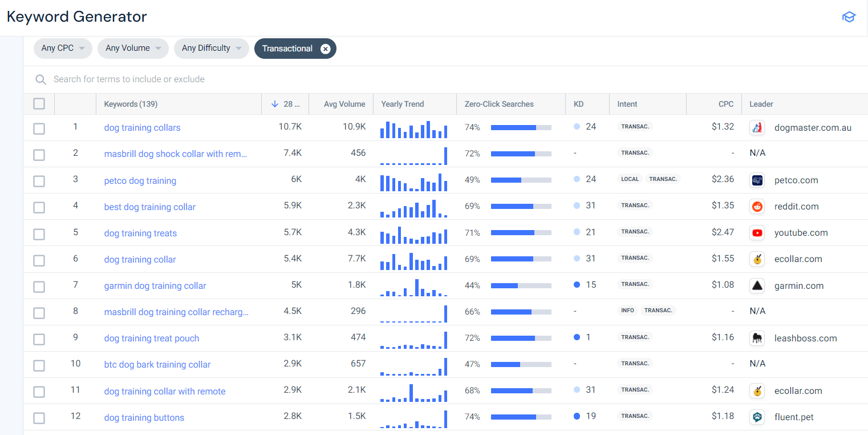Image resolution: width=868 pixels, height=435 pixels.
Task: Check the select-all checkbox in the header row
Action: point(39,103)
